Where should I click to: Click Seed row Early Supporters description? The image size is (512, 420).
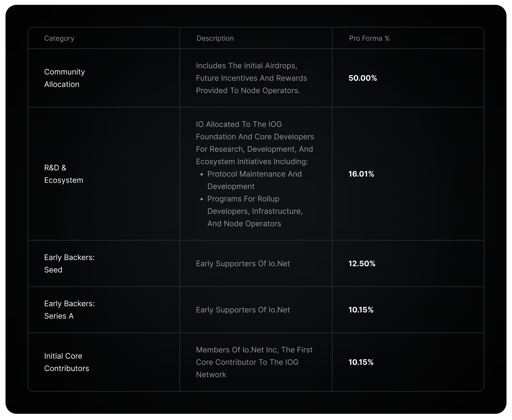point(243,263)
